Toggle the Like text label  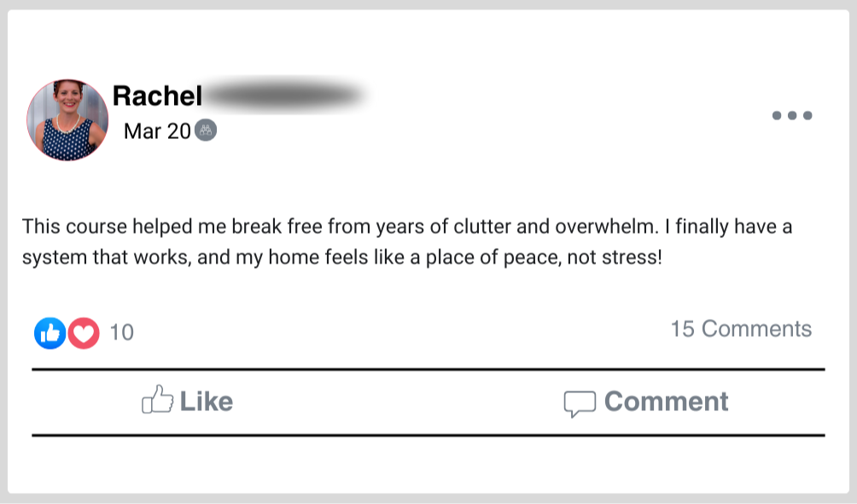click(206, 402)
